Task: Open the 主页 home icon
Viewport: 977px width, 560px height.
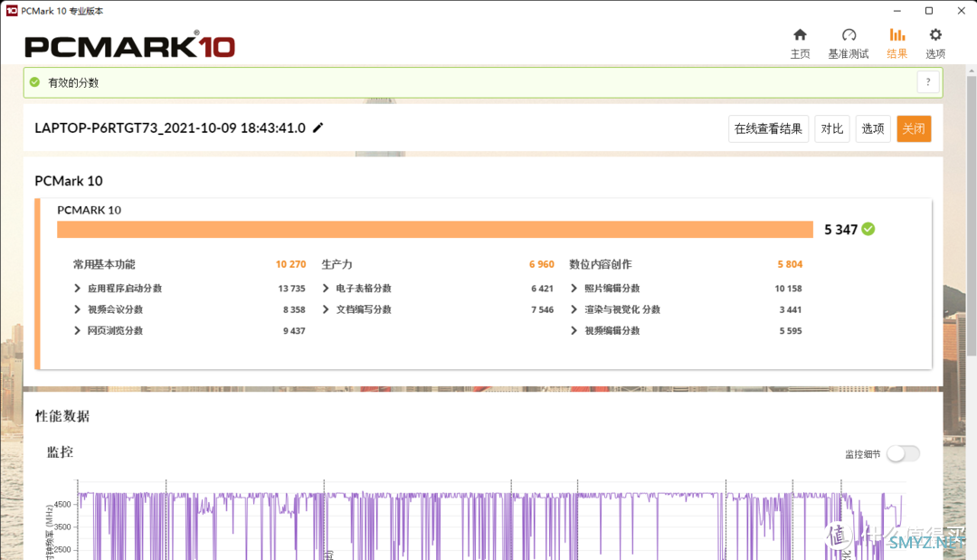Action: (x=800, y=35)
